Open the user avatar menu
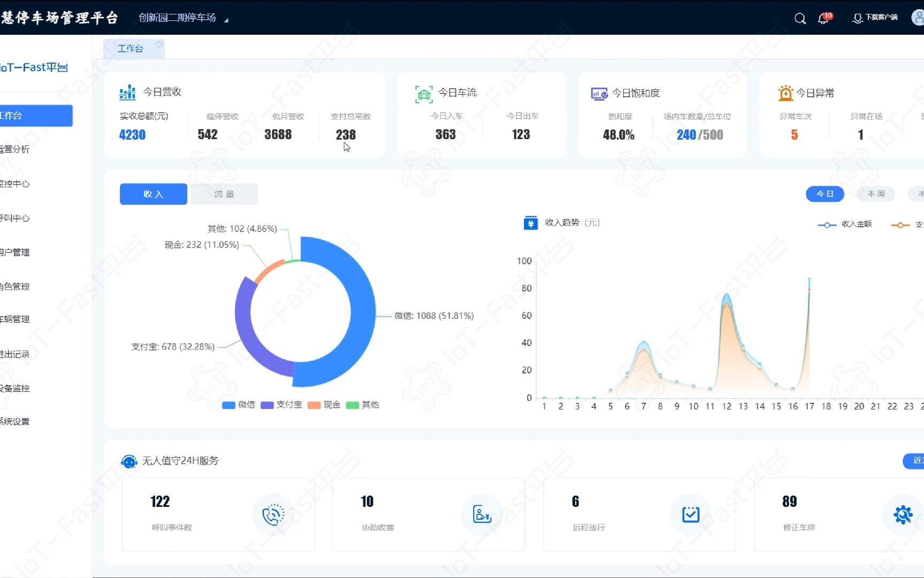Screen dimensions: 924x578 918,18
